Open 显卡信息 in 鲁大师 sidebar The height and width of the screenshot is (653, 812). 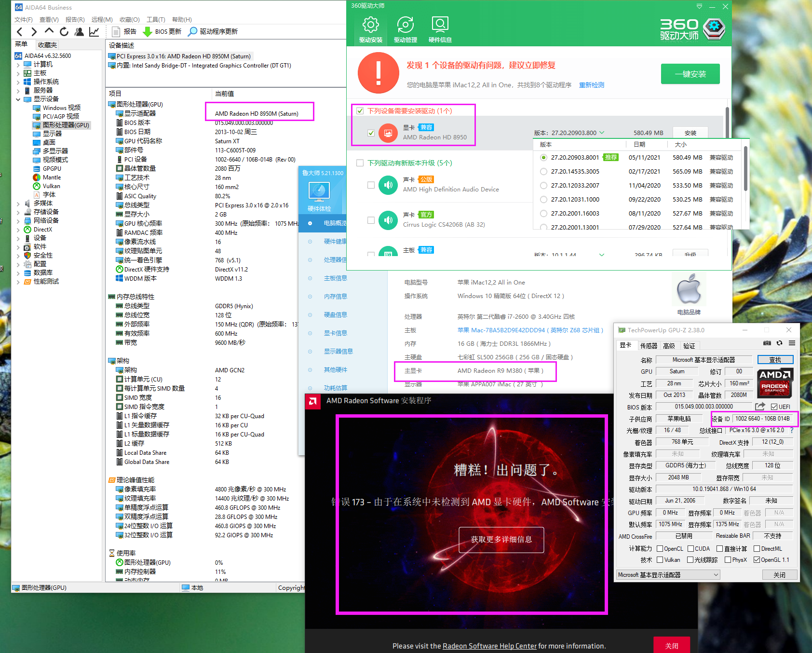coord(336,333)
